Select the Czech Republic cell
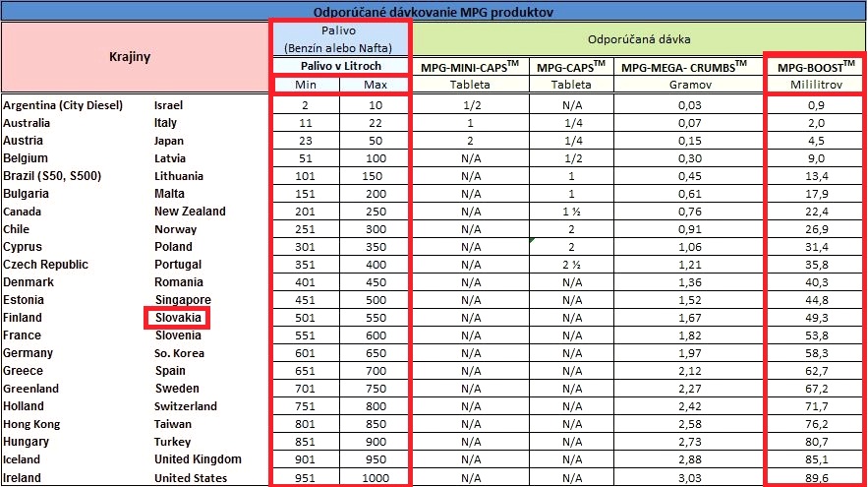Image resolution: width=868 pixels, height=487 pixels. click(x=45, y=265)
